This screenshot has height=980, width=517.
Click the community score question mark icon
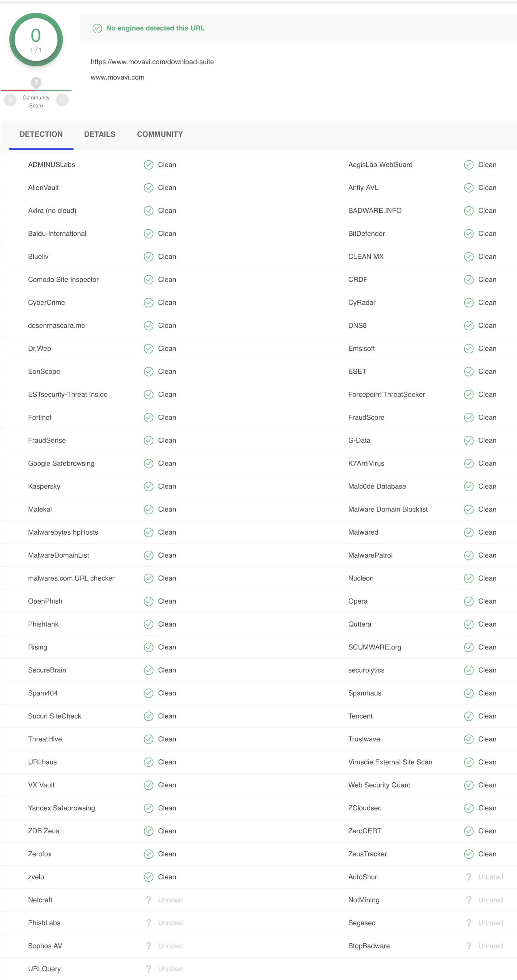[36, 82]
